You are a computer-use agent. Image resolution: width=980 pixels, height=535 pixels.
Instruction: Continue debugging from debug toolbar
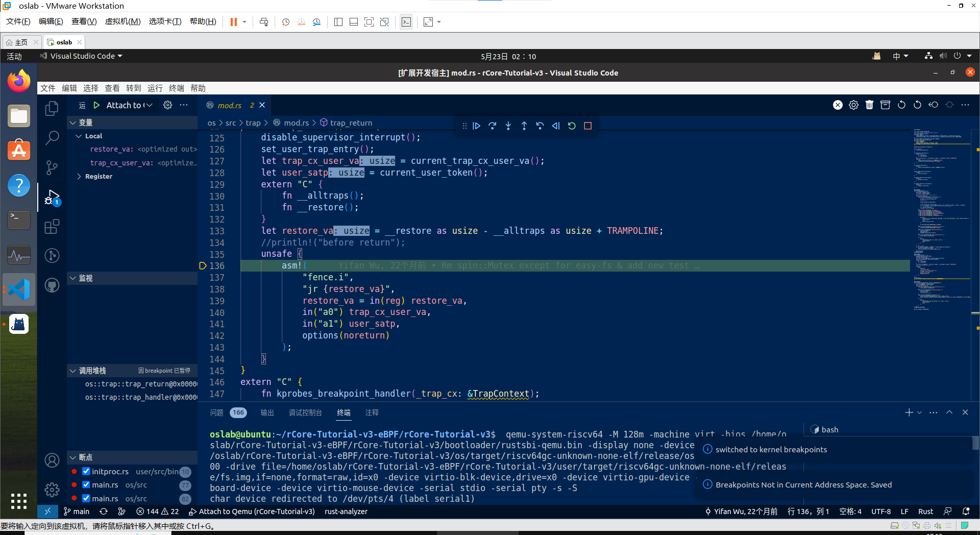coord(476,126)
